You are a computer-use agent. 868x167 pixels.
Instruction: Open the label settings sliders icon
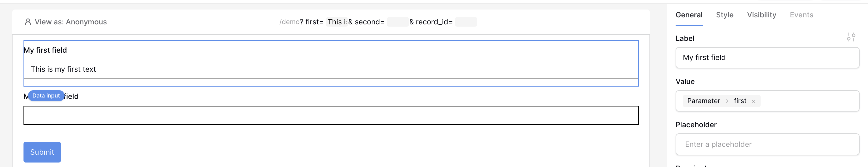pyautogui.click(x=851, y=37)
